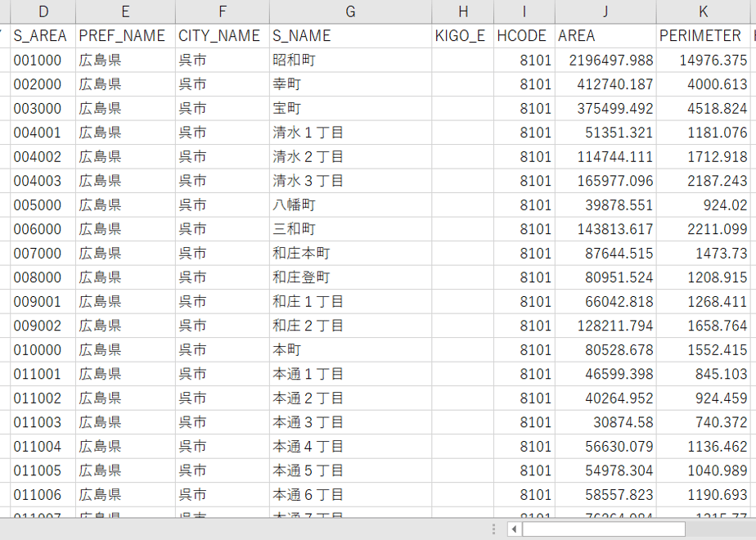Click the PREF_NAME header cell
This screenshot has width=756, height=540.
pyautogui.click(x=125, y=36)
